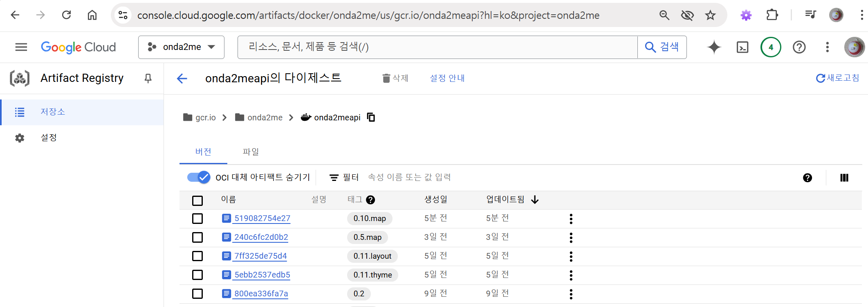The width and height of the screenshot is (868, 307).
Task: View site information icon in address bar
Action: click(123, 15)
